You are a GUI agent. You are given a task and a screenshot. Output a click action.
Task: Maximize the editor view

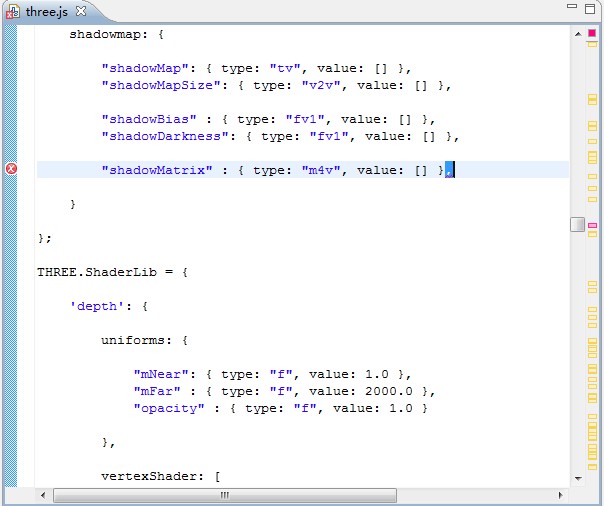pyautogui.click(x=590, y=9)
